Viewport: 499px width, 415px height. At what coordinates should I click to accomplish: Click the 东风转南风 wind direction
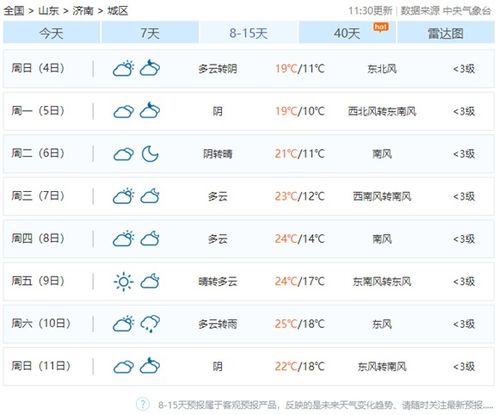click(x=382, y=367)
